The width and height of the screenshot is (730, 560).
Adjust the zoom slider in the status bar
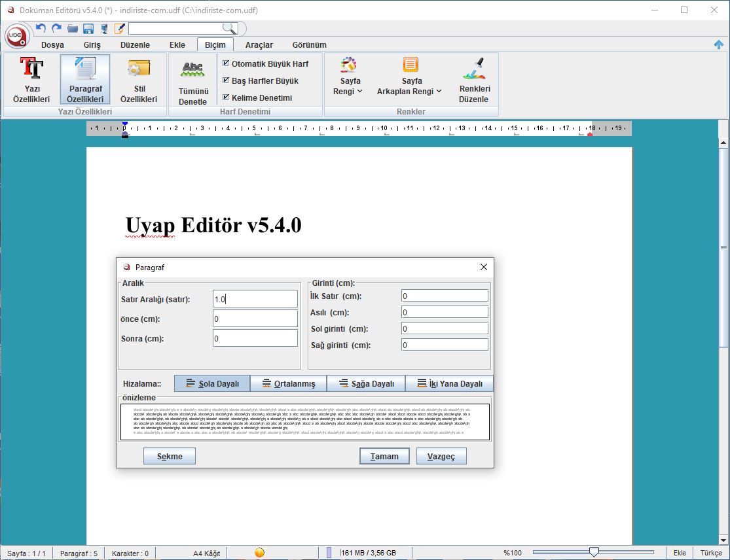tap(594, 552)
